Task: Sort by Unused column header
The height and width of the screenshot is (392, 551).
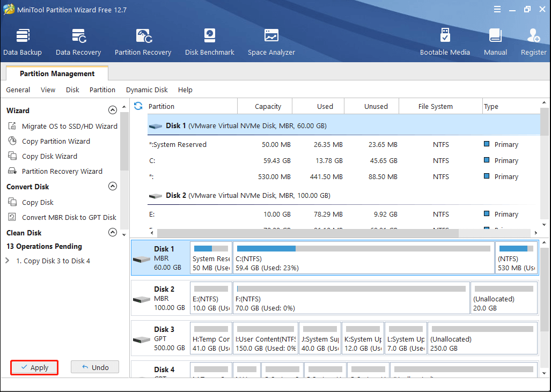Action: coord(371,106)
